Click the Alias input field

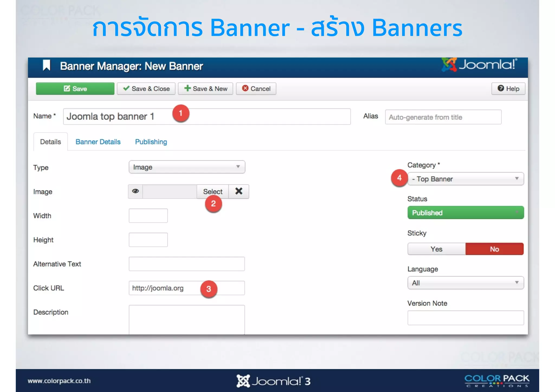pos(443,117)
